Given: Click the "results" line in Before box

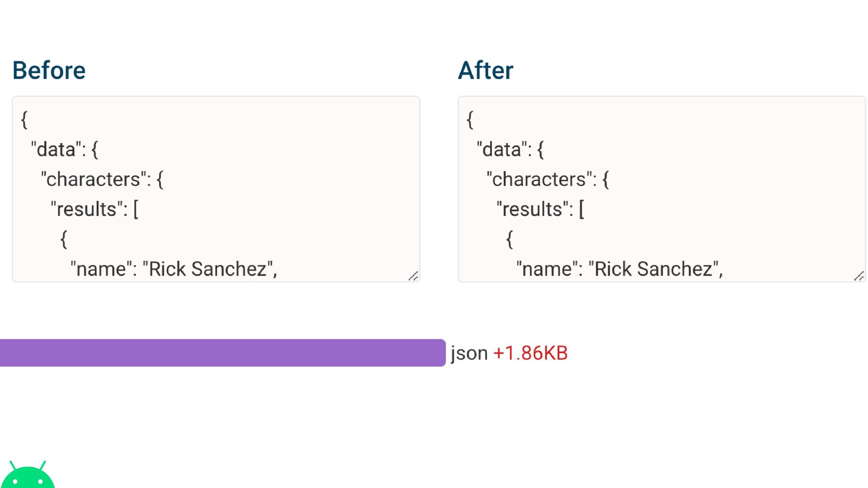Looking at the screenshot, I should pos(94,209).
